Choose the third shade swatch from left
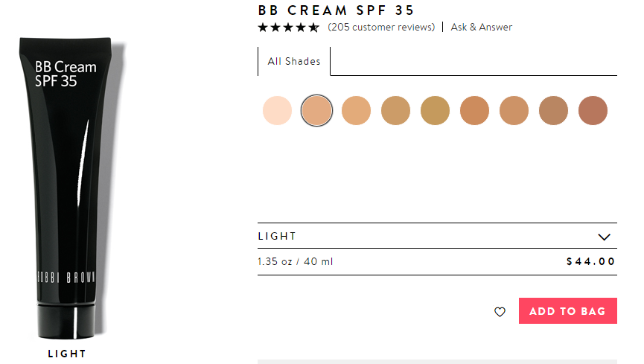The height and width of the screenshot is (364, 644). click(x=356, y=111)
